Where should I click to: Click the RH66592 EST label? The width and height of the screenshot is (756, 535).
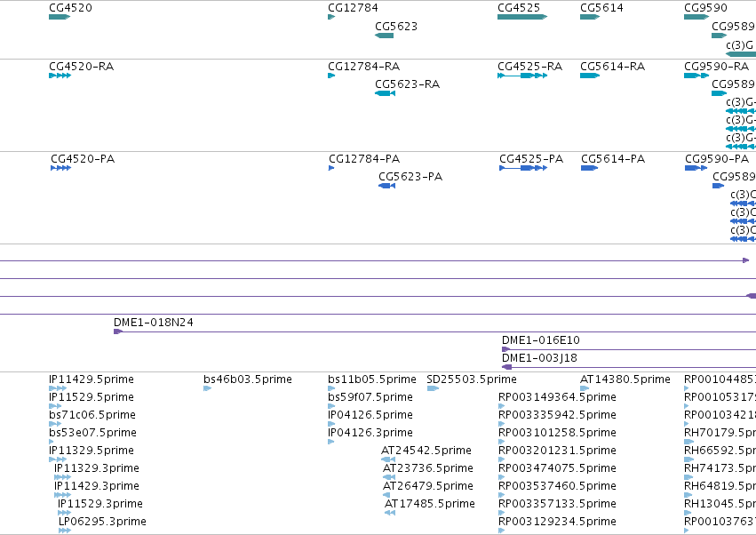pos(720,451)
